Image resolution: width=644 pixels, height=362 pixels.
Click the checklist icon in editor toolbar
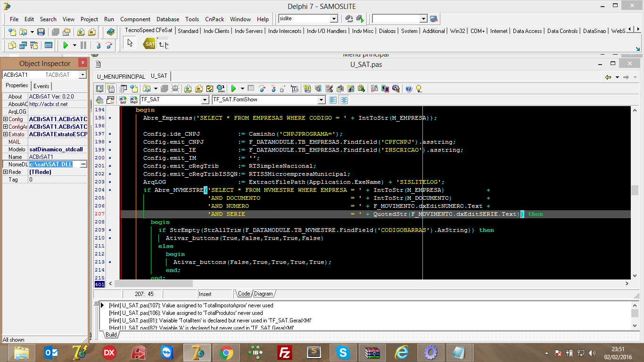[x=209, y=88]
